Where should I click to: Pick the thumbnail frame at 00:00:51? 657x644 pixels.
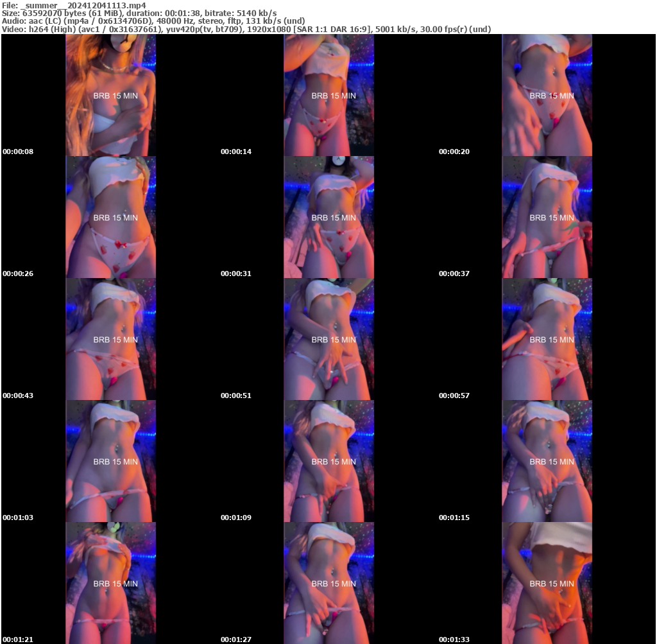pyautogui.click(x=328, y=339)
